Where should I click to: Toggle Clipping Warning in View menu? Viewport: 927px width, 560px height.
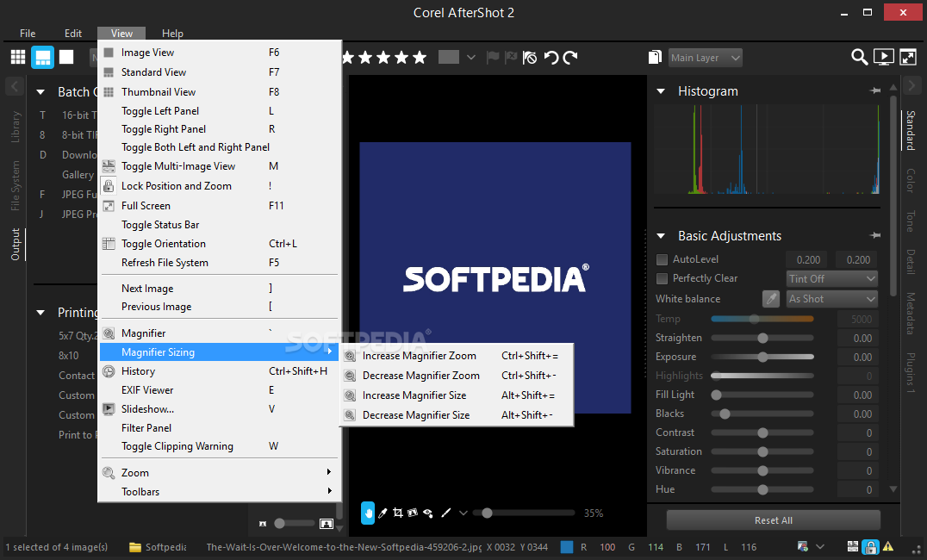221,446
